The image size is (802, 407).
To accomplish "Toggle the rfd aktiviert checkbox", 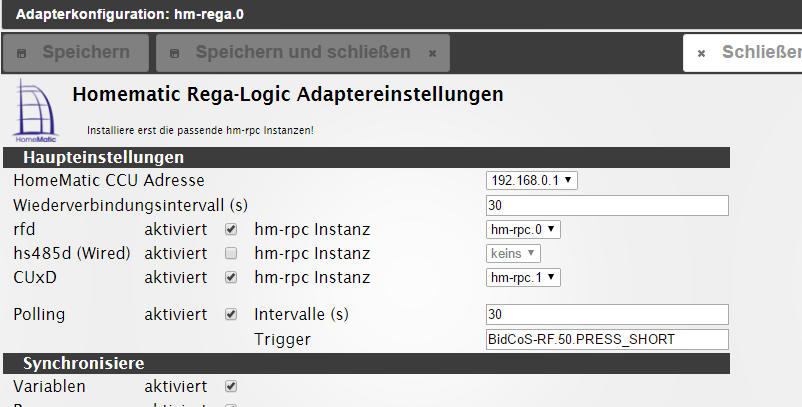I will coord(232,229).
